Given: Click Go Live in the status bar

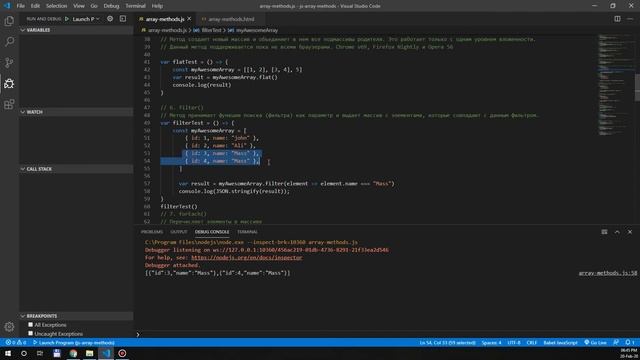Looking at the screenshot, I should pyautogui.click(x=596, y=342).
